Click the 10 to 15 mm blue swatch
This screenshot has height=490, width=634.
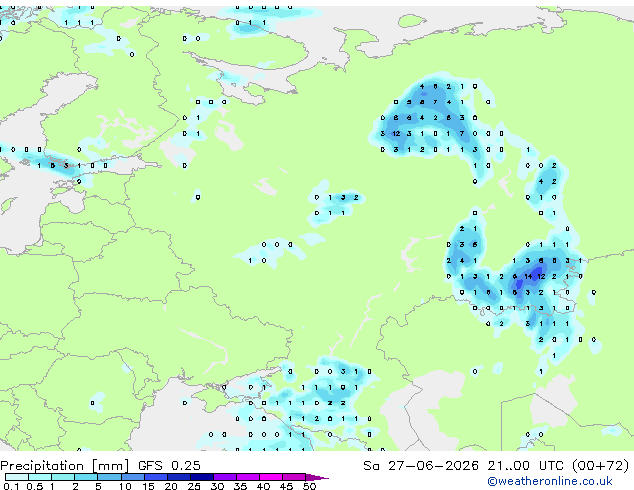133,477
